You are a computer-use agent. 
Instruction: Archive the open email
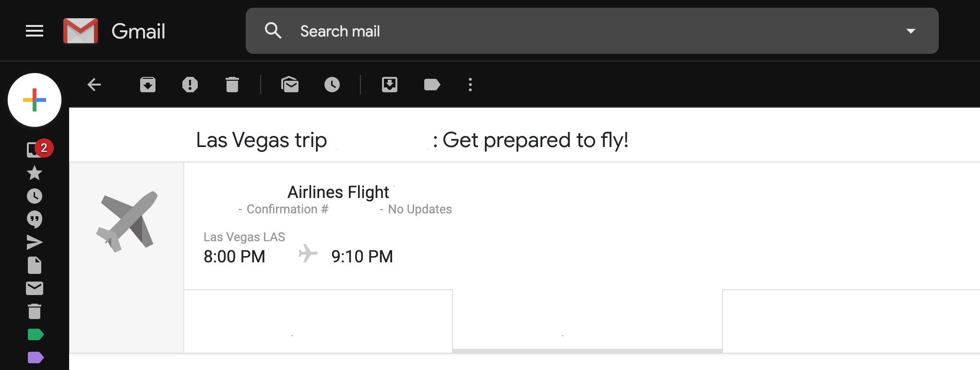147,85
